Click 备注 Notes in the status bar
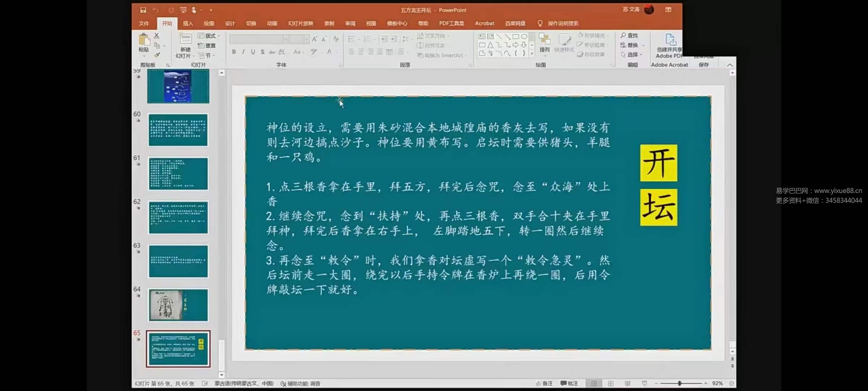868x391 pixels. (x=545, y=383)
